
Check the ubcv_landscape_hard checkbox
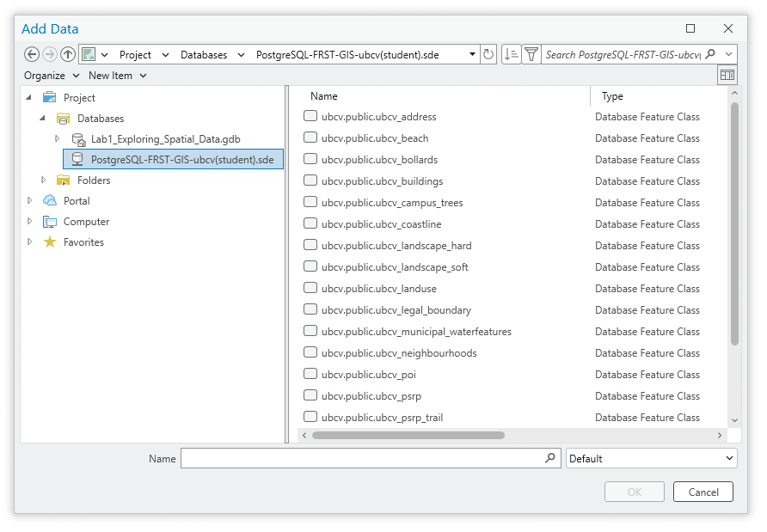click(310, 245)
